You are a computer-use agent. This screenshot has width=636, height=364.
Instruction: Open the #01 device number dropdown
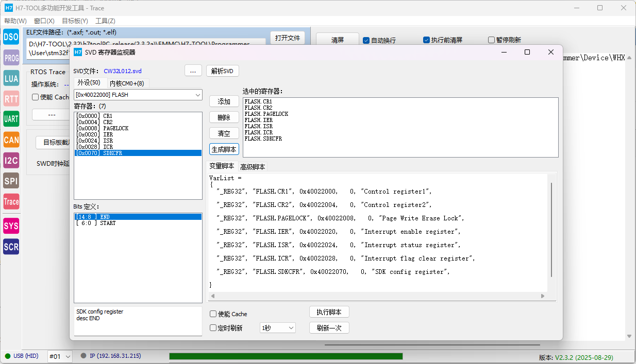(60, 356)
